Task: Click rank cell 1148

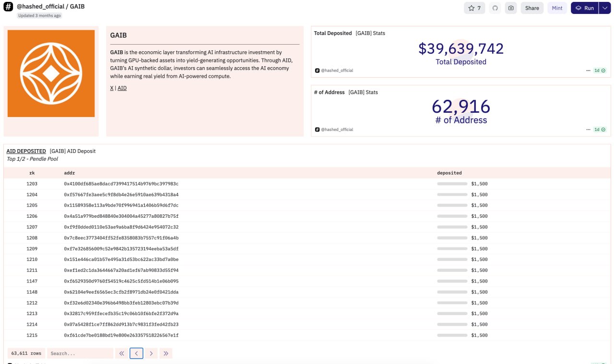Action: pos(32,292)
